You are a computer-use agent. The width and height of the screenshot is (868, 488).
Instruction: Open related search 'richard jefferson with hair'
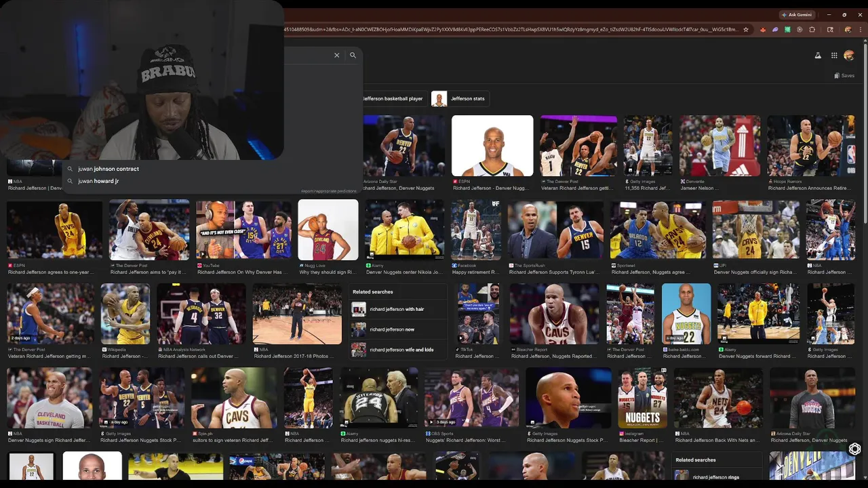pyautogui.click(x=398, y=309)
